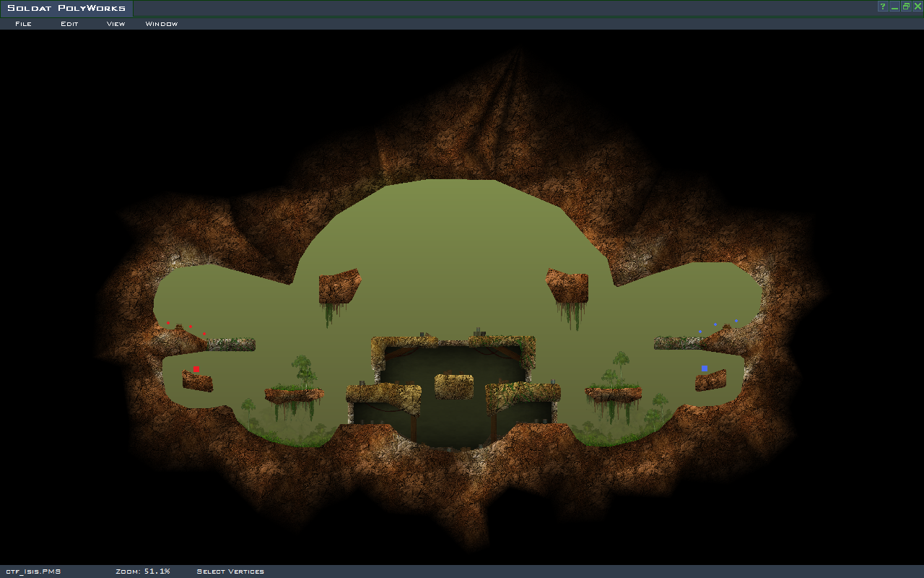Close the PolyWorks editor window

coord(918,7)
